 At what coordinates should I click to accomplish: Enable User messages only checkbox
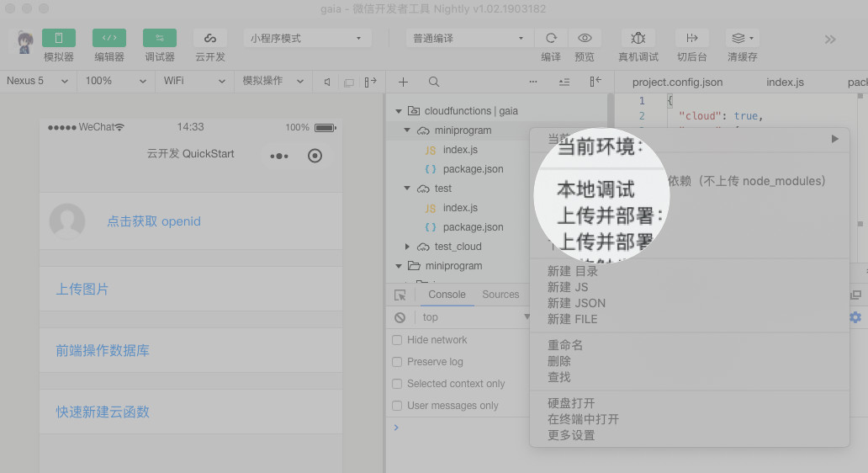[x=397, y=406]
